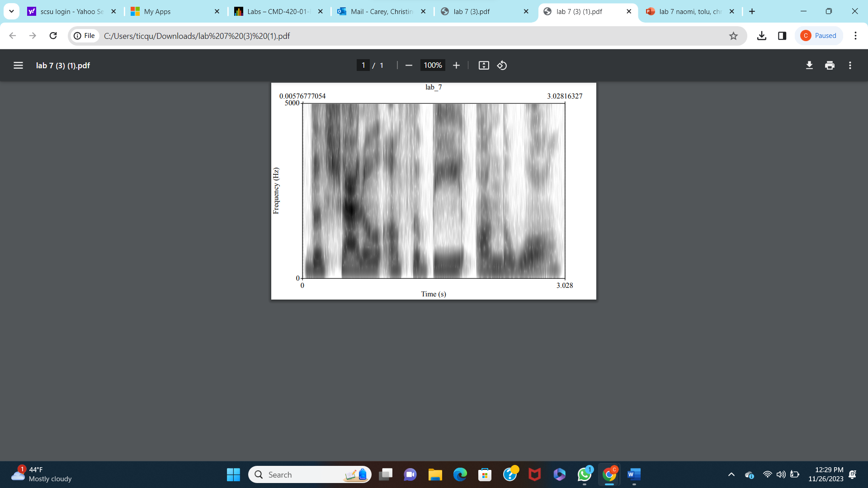Print the lab 7 document
Viewport: 868px width, 488px height.
[x=830, y=65]
